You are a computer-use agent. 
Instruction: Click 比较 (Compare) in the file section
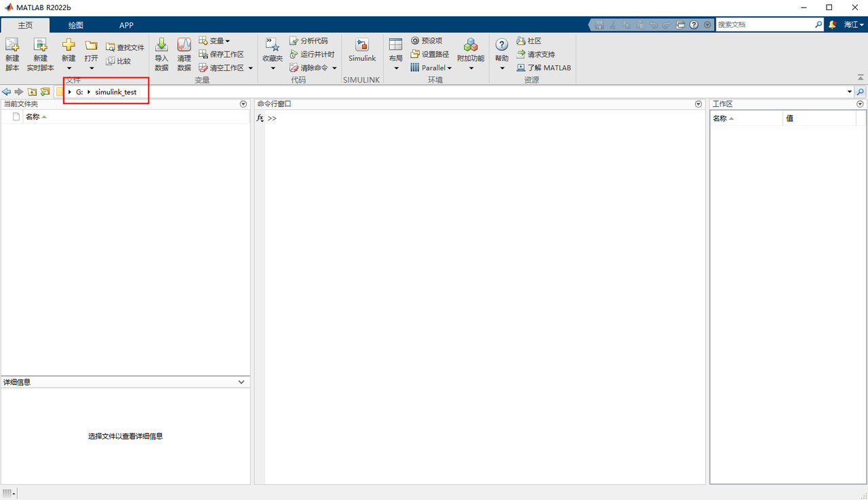[118, 61]
